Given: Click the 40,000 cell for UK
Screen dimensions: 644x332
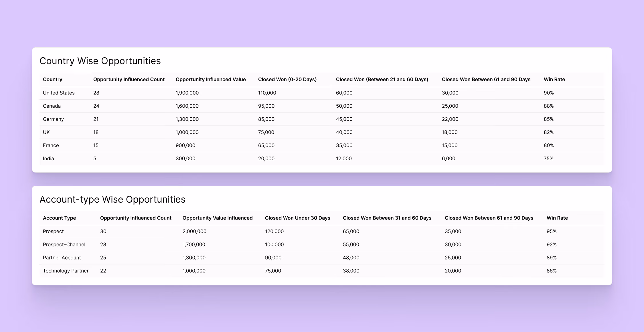Looking at the screenshot, I should coord(344,133).
